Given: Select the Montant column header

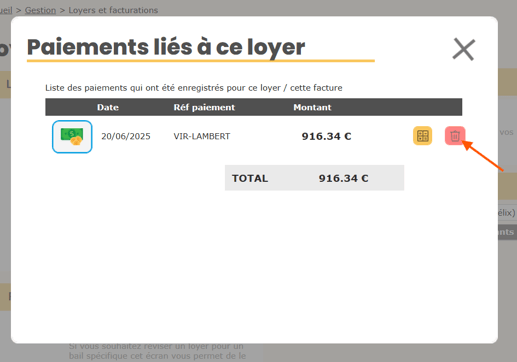Looking at the screenshot, I should tap(312, 107).
